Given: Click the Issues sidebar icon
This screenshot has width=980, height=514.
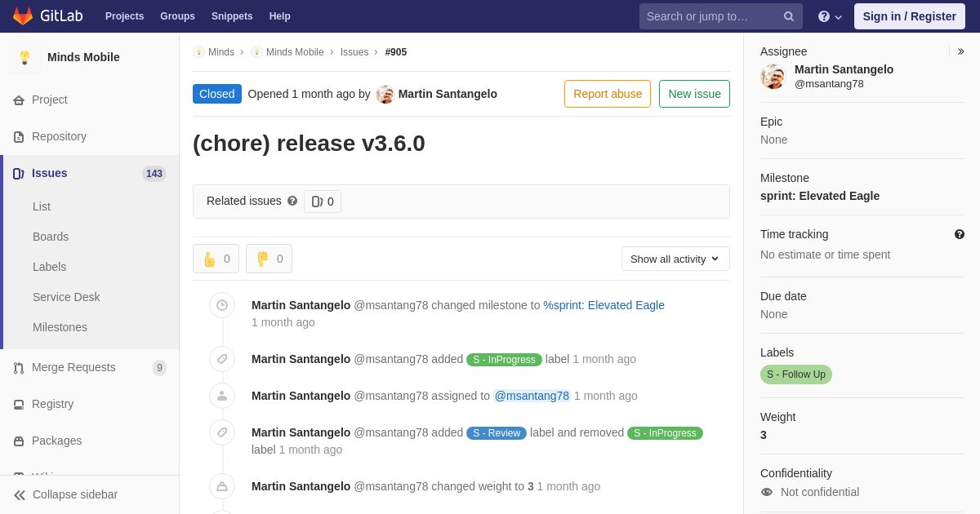Looking at the screenshot, I should click(19, 174).
